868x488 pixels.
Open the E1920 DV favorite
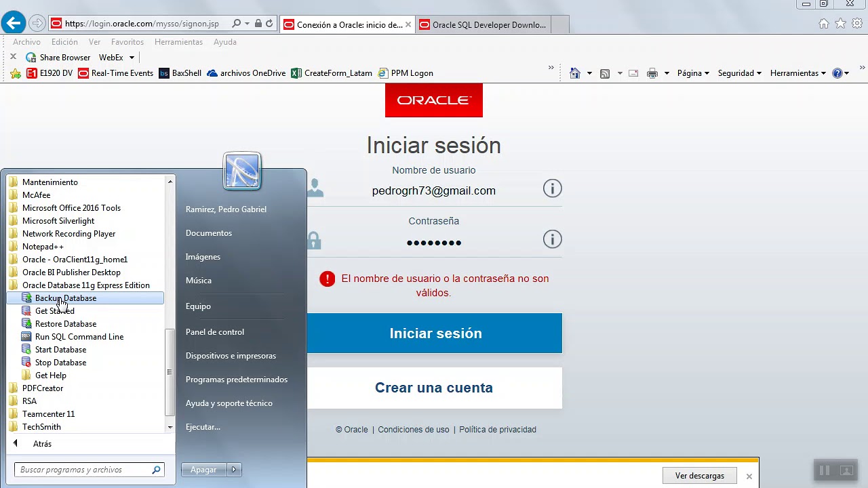coord(50,73)
